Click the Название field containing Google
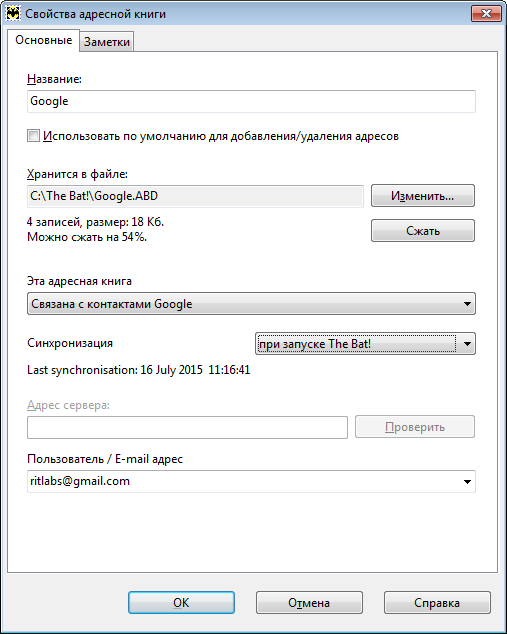Viewport: 507px width, 634px height. pos(251,101)
